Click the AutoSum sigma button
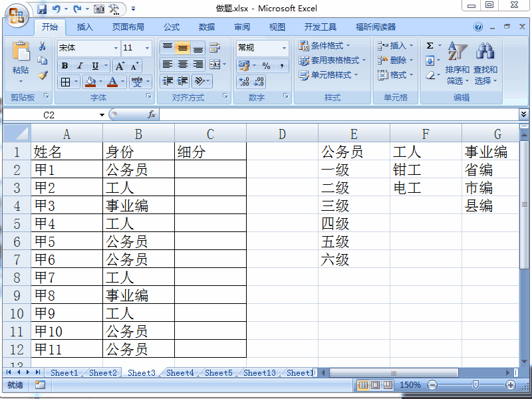 pyautogui.click(x=430, y=45)
